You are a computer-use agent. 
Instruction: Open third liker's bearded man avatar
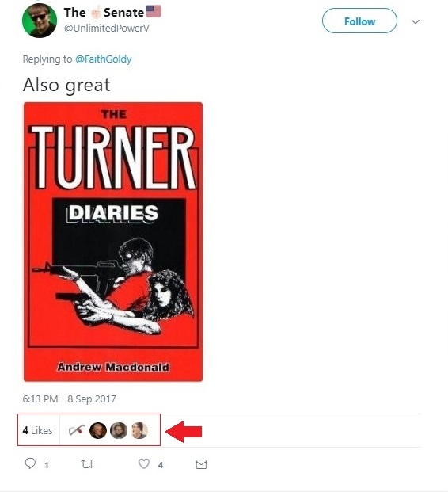pyautogui.click(x=119, y=430)
